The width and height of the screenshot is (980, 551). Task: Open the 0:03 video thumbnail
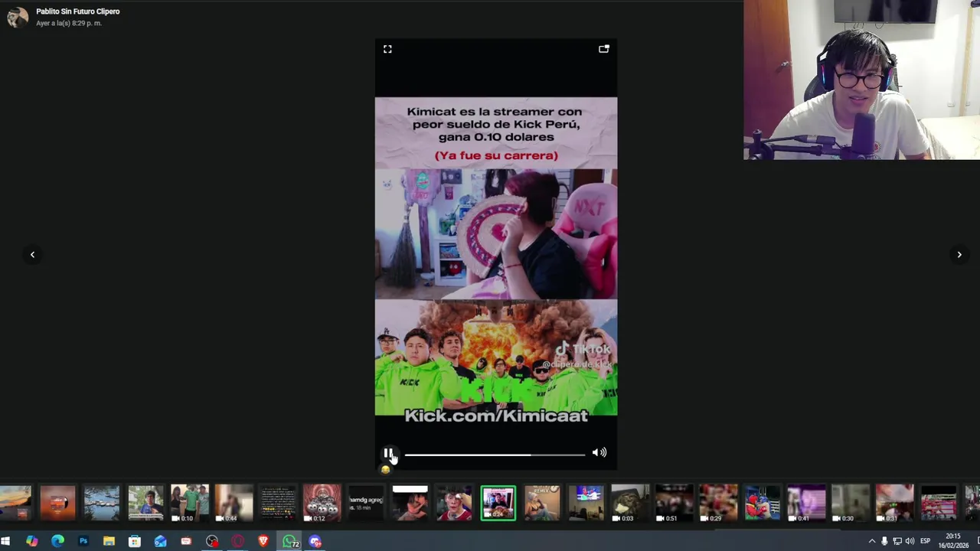point(630,503)
